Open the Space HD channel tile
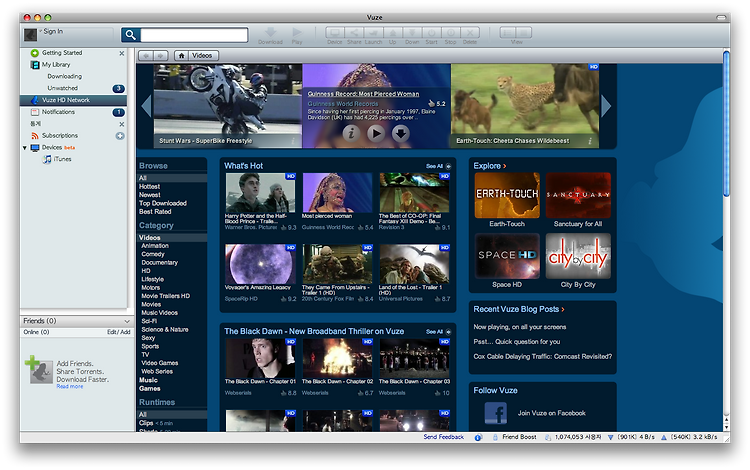The width and height of the screenshot is (750, 470). tap(507, 256)
